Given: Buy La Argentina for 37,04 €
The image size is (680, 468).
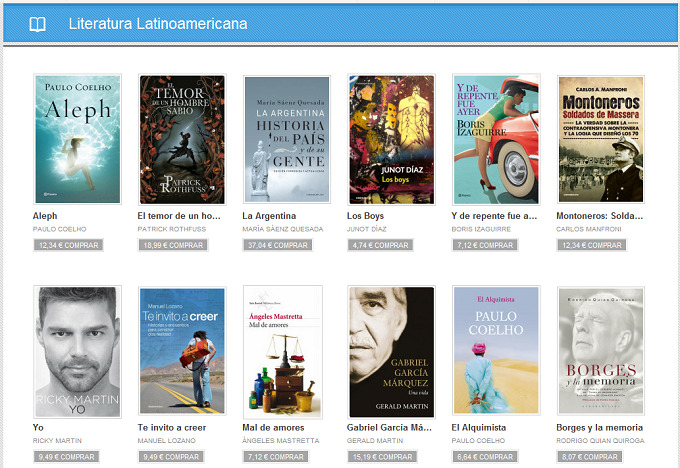Looking at the screenshot, I should point(278,245).
